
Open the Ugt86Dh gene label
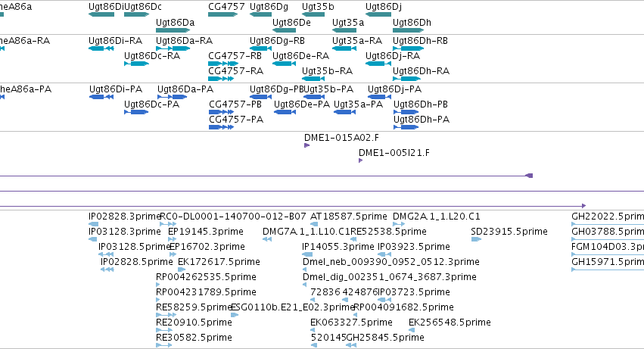pos(412,22)
